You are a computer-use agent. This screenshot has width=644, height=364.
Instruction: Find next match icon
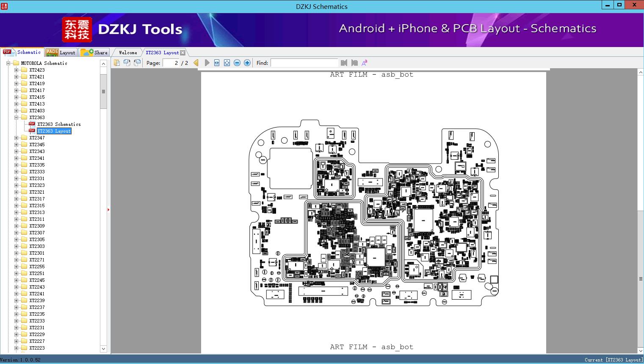(354, 63)
